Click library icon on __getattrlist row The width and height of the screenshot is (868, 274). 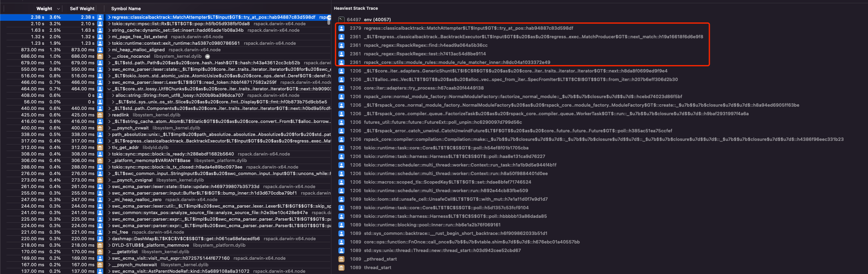click(100, 252)
